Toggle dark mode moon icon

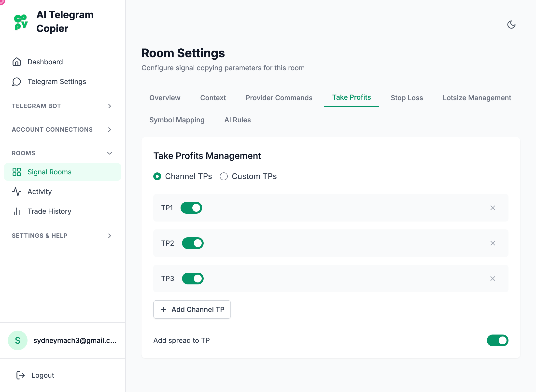tap(511, 25)
